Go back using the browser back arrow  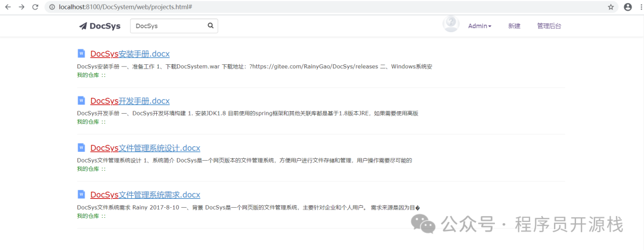[x=8, y=7]
